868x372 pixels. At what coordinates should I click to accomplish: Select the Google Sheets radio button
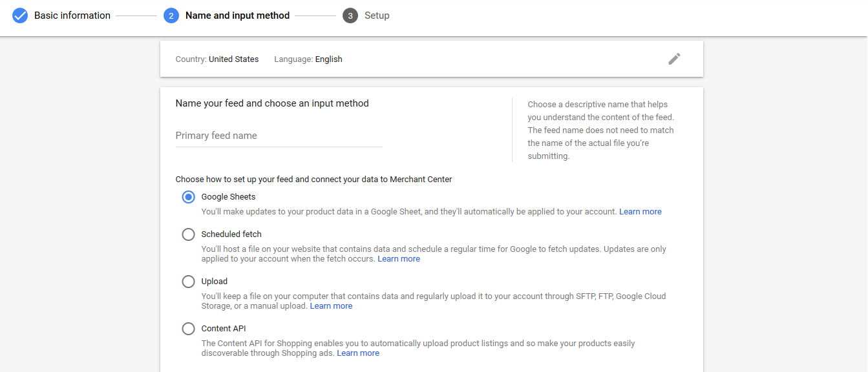(188, 197)
